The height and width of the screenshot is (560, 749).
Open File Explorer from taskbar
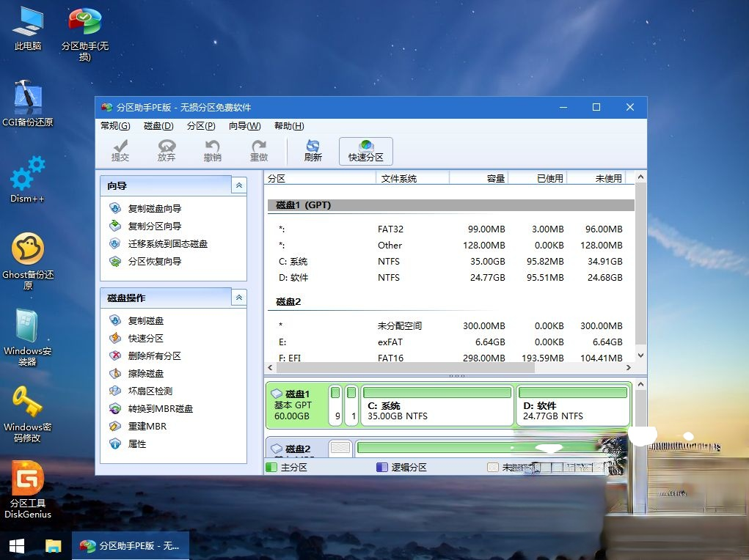53,545
